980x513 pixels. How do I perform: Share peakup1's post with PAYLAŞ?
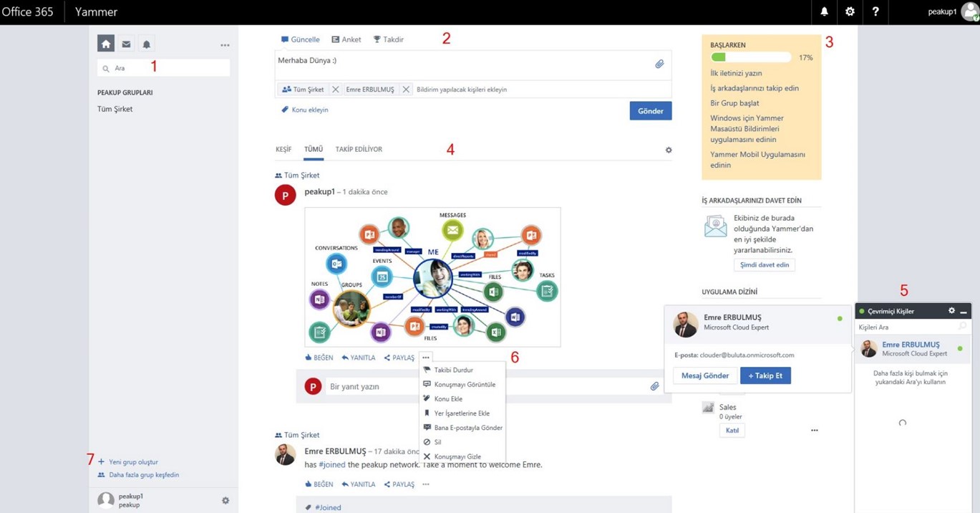(399, 358)
